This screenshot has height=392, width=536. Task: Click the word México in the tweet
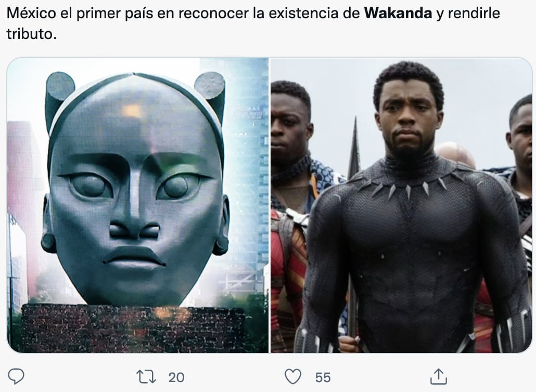31,14
